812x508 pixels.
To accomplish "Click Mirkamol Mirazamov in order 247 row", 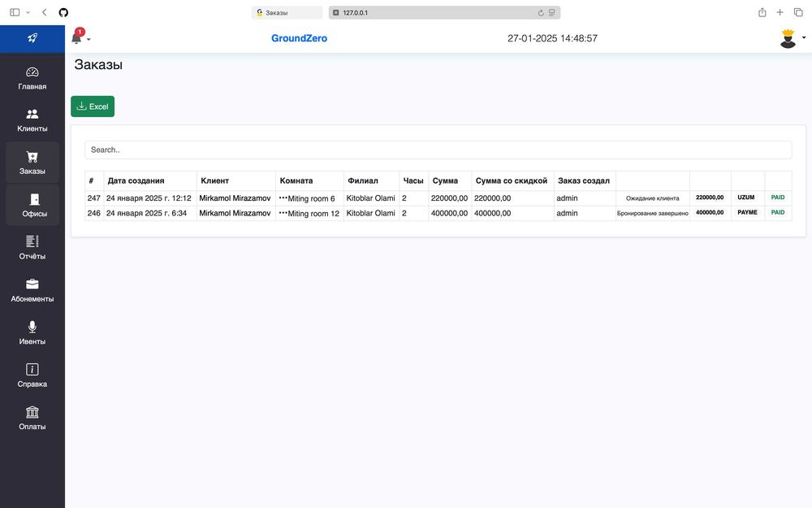I will [235, 198].
